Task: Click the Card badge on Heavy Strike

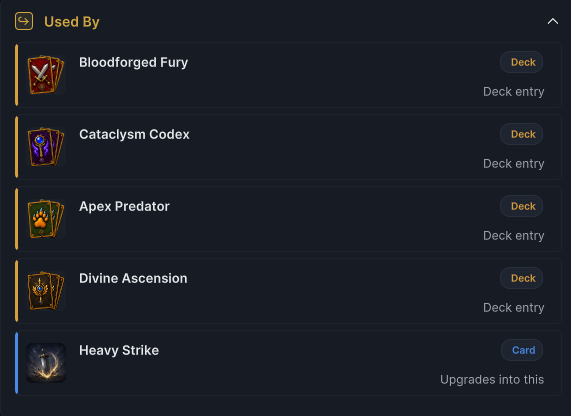Action: point(522,350)
